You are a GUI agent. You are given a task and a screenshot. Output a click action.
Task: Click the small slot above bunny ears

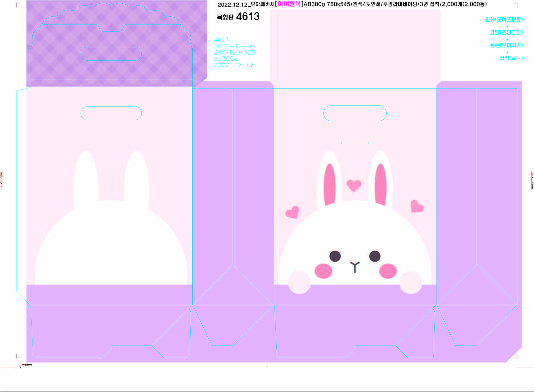355,143
